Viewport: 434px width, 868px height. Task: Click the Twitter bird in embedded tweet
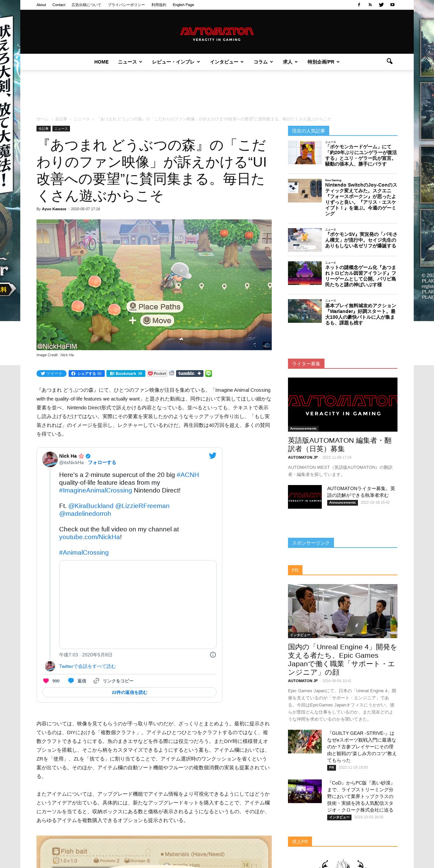[213, 456]
